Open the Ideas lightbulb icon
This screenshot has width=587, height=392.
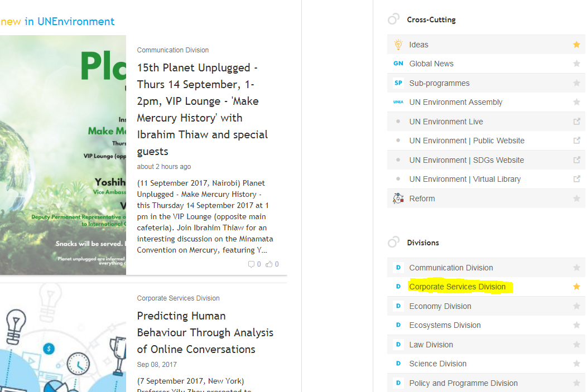(398, 45)
